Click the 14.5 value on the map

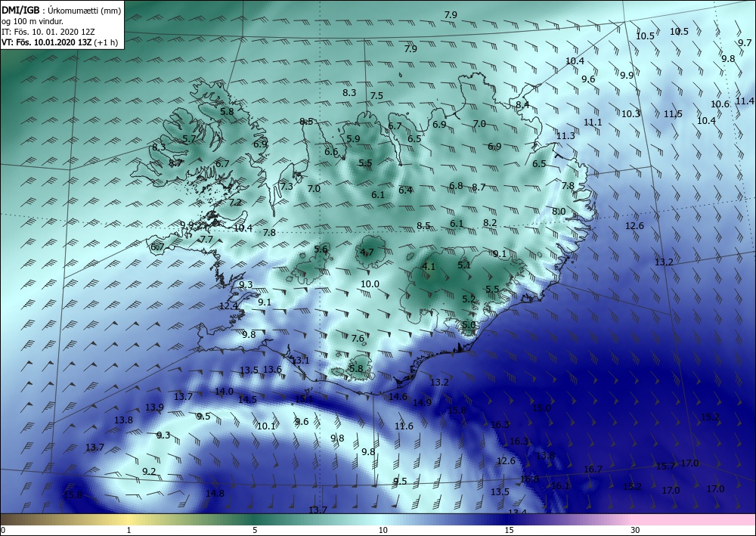[247, 400]
